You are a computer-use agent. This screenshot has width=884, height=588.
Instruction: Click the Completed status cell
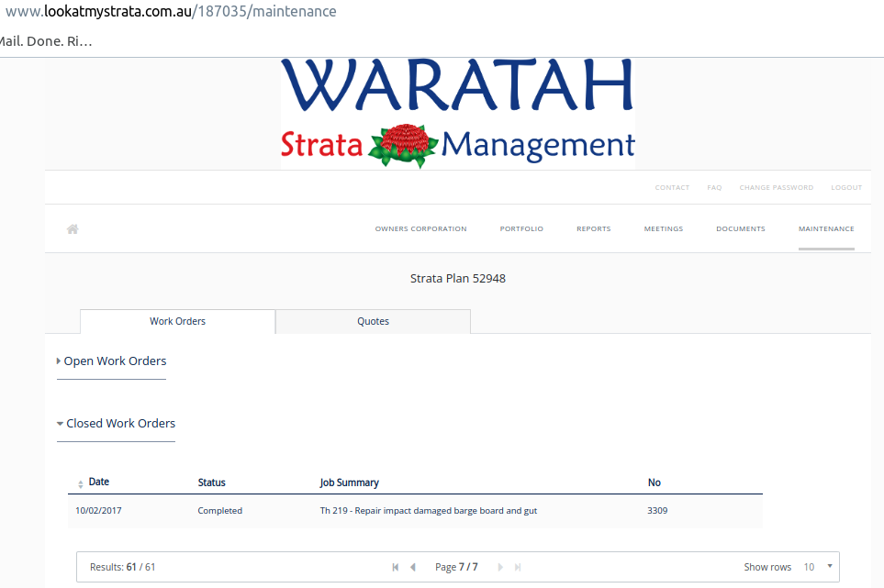click(x=220, y=511)
